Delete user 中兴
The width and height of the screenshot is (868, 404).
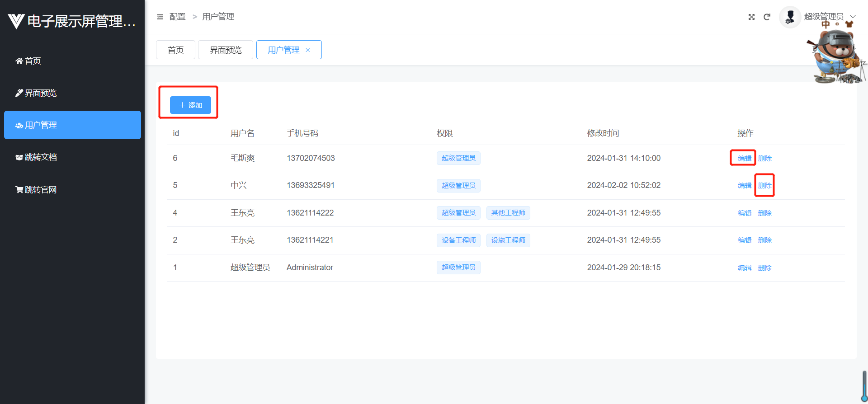(x=764, y=185)
